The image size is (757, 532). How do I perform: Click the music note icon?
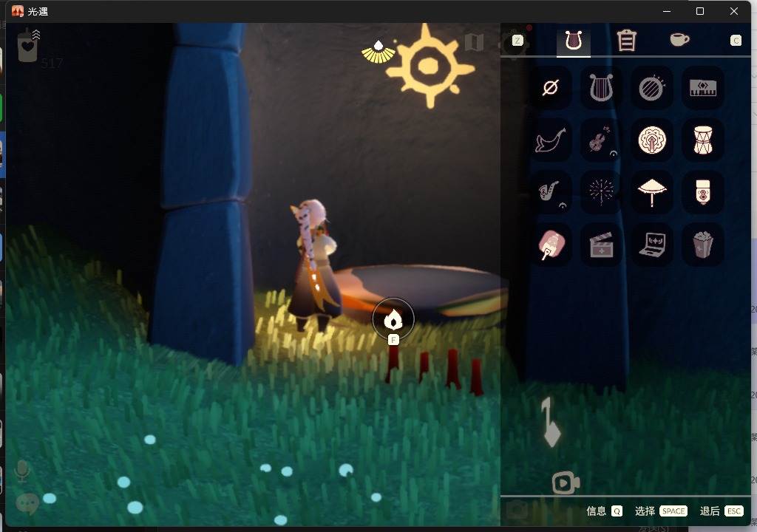tap(550, 423)
